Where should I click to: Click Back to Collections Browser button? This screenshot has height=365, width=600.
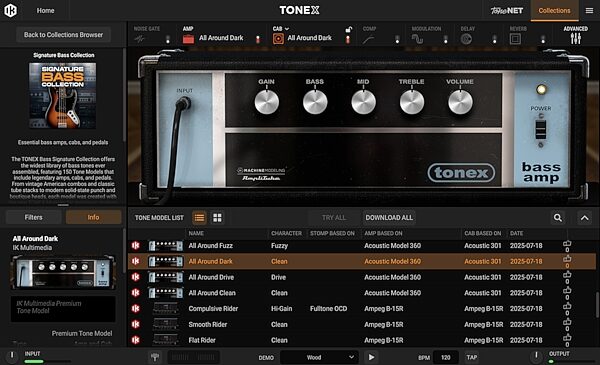[x=64, y=35]
